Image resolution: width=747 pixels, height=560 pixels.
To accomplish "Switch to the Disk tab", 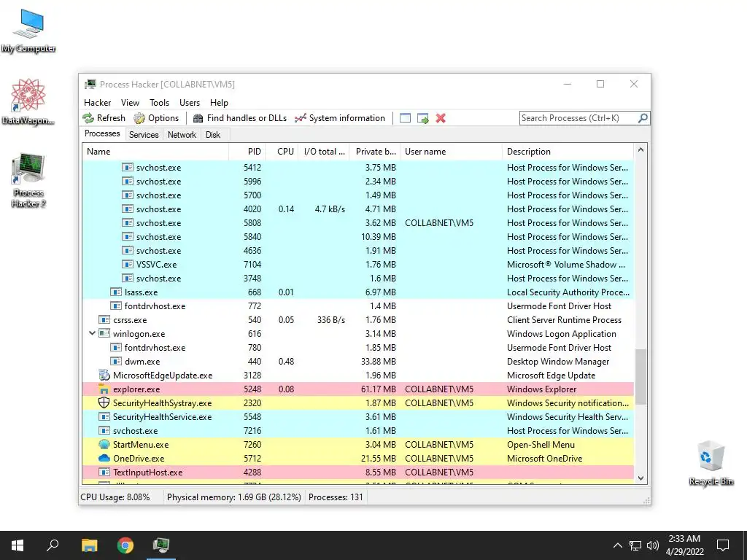I will point(213,135).
